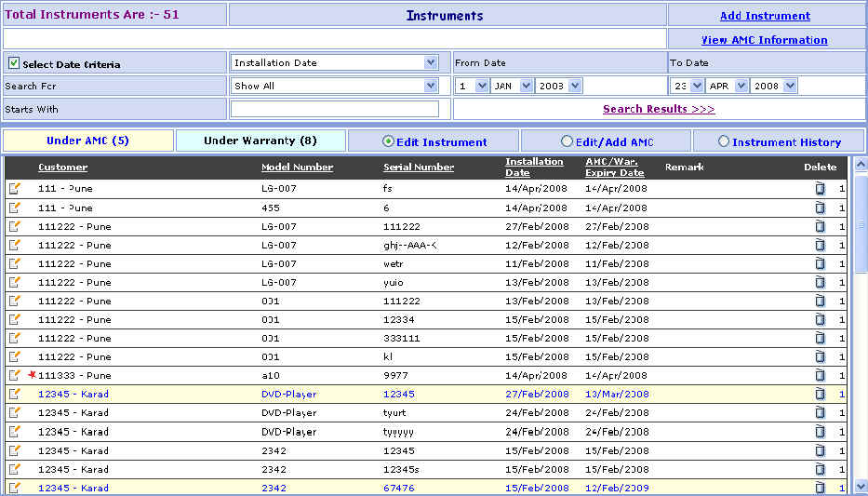Delete the row with serial number 333111

pyautogui.click(x=820, y=338)
